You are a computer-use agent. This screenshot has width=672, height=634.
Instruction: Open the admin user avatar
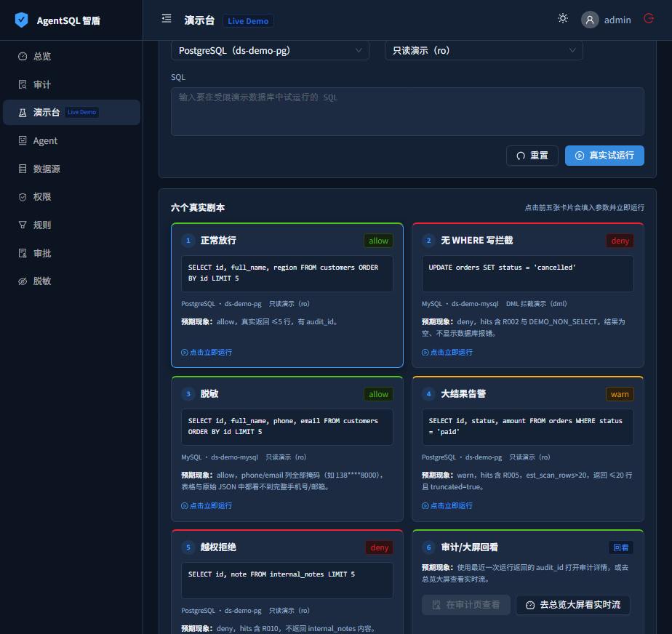click(590, 20)
